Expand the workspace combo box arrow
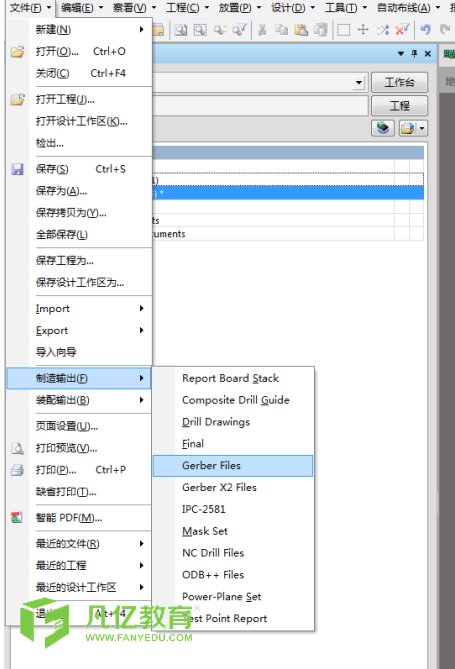The width and height of the screenshot is (455, 669). [359, 82]
